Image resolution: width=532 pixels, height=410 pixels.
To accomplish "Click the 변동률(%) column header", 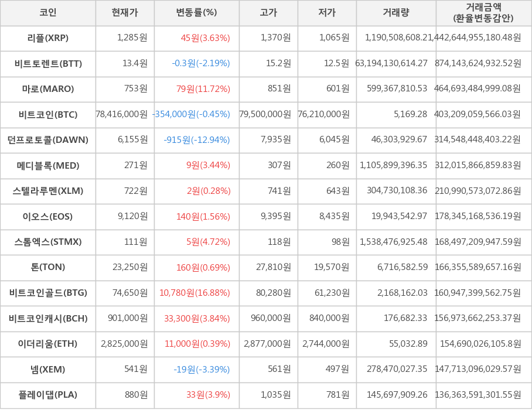I will [196, 13].
